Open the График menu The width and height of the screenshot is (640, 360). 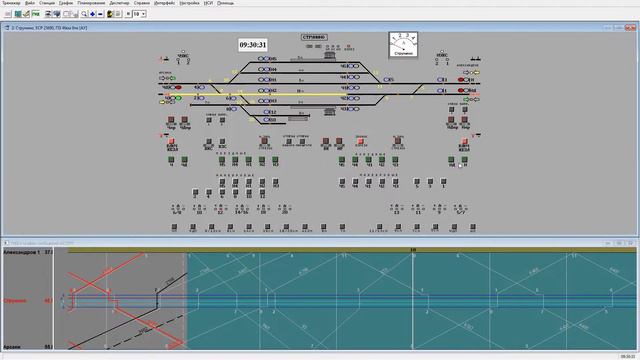(x=66, y=3)
